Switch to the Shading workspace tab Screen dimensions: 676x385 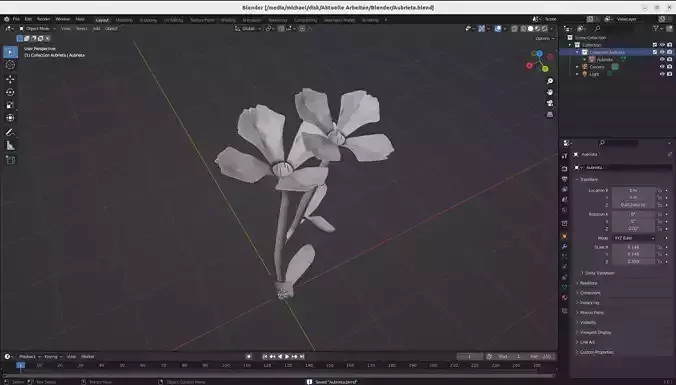[228, 20]
